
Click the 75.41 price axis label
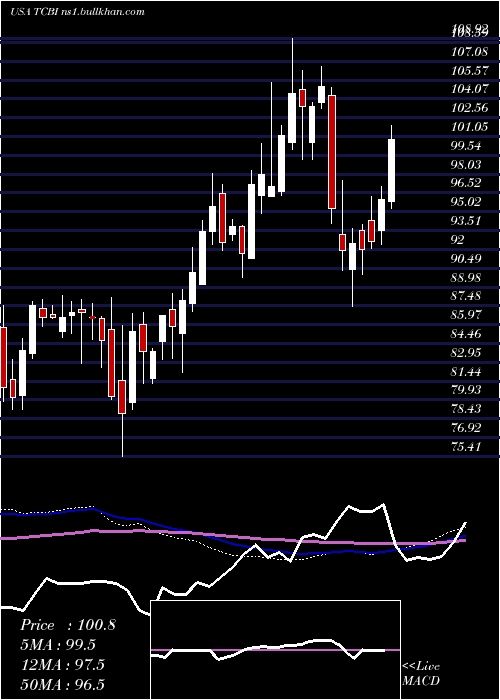467,447
